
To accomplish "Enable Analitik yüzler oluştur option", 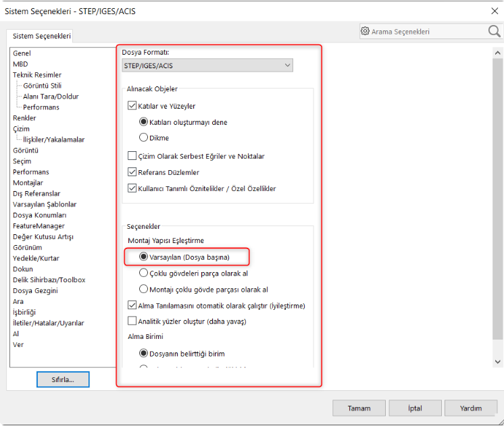I will coord(132,321).
